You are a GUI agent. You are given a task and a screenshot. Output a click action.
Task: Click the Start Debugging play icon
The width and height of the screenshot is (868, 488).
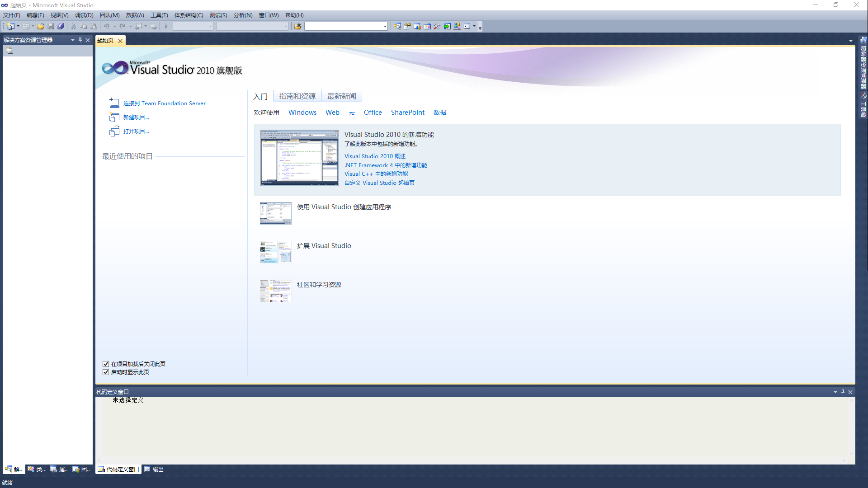coord(166,26)
